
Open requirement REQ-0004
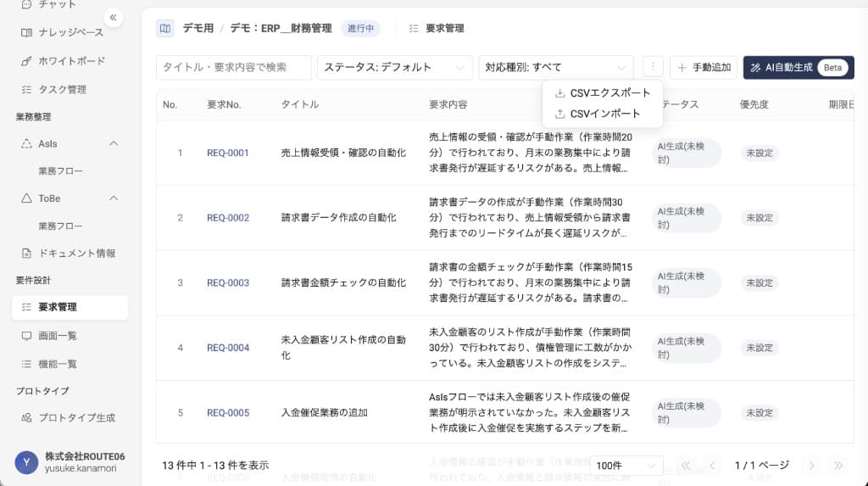coord(228,348)
